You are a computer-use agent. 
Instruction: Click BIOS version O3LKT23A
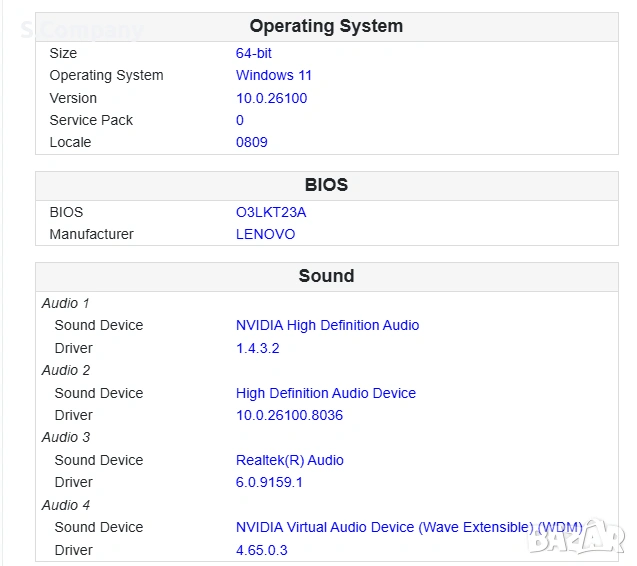coord(270,212)
